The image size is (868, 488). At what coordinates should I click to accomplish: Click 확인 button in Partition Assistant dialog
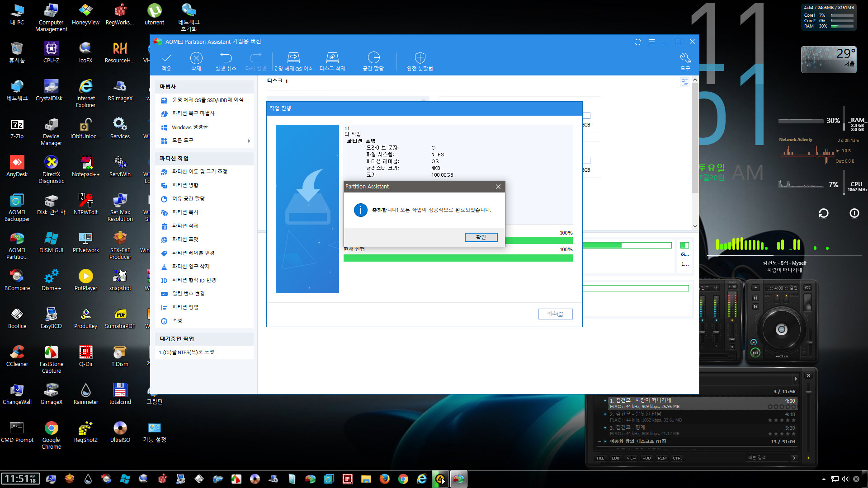tap(481, 237)
